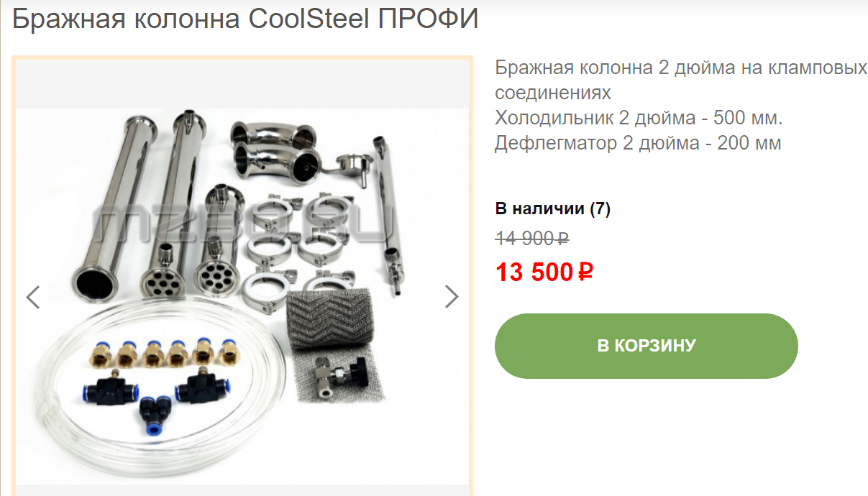Click the Дефлегматор 2 дюйма - 200 мм line
The image size is (868, 496).
click(x=638, y=143)
